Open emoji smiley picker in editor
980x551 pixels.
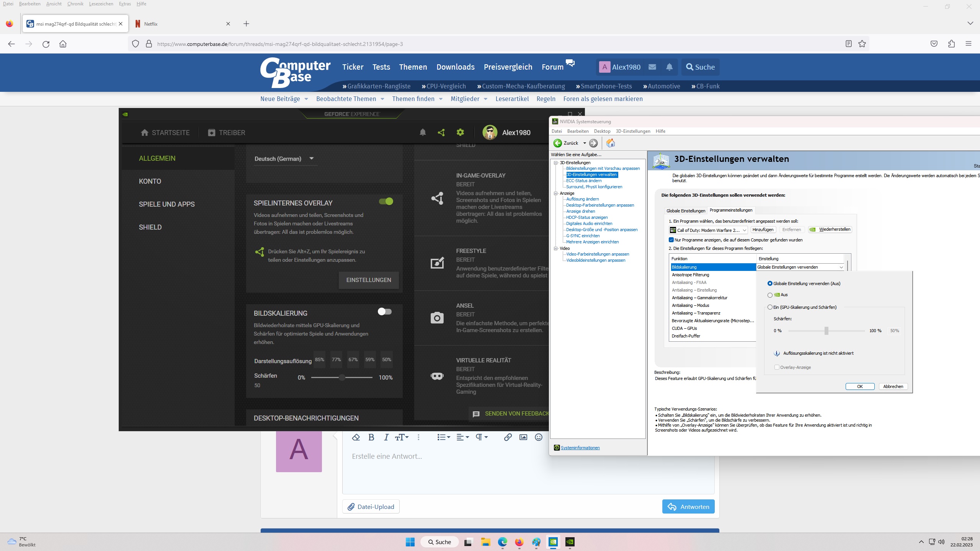point(539,437)
